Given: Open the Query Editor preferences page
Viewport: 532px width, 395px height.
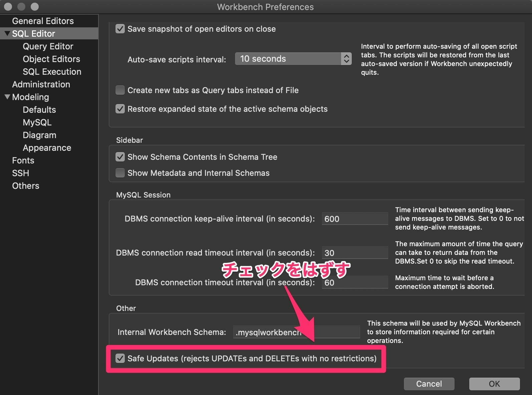Looking at the screenshot, I should pos(48,46).
